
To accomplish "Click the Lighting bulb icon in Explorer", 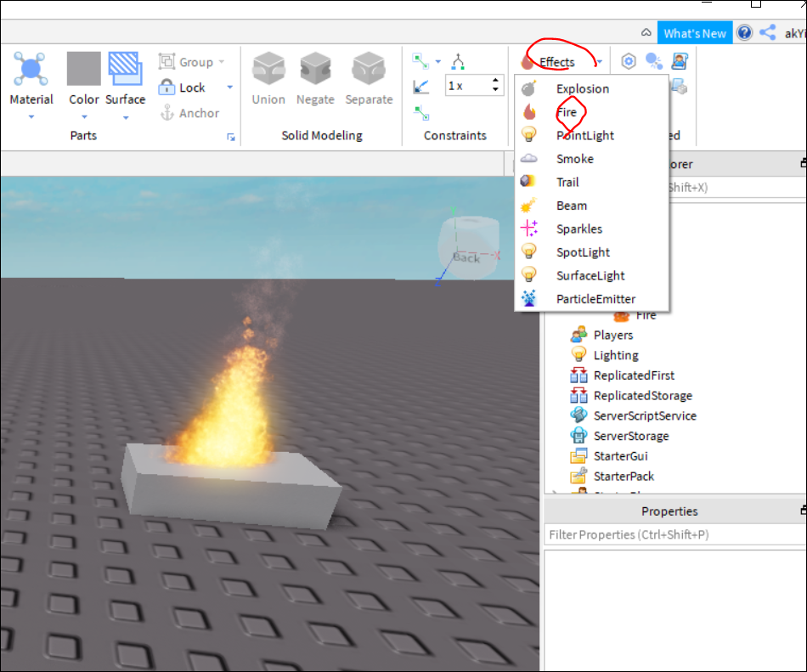I will [578, 354].
